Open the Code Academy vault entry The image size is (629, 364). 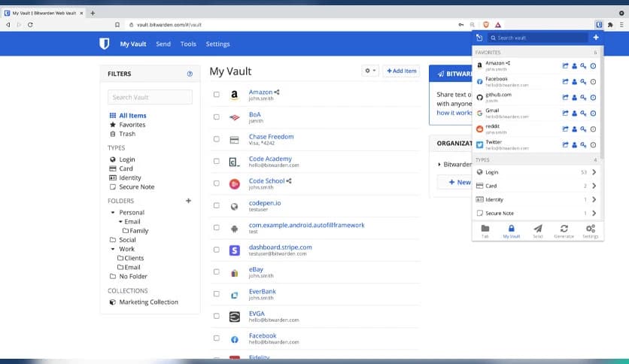click(270, 159)
